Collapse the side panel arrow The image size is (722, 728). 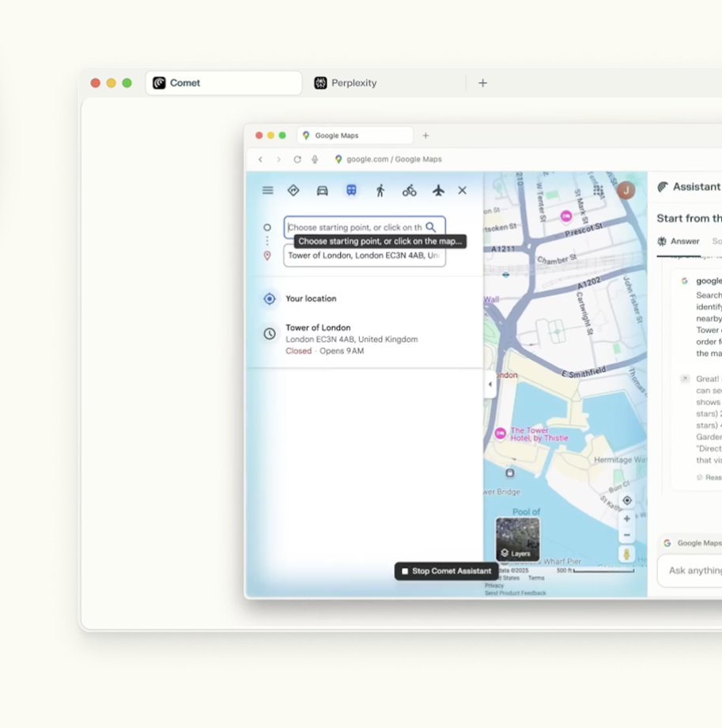pyautogui.click(x=490, y=384)
